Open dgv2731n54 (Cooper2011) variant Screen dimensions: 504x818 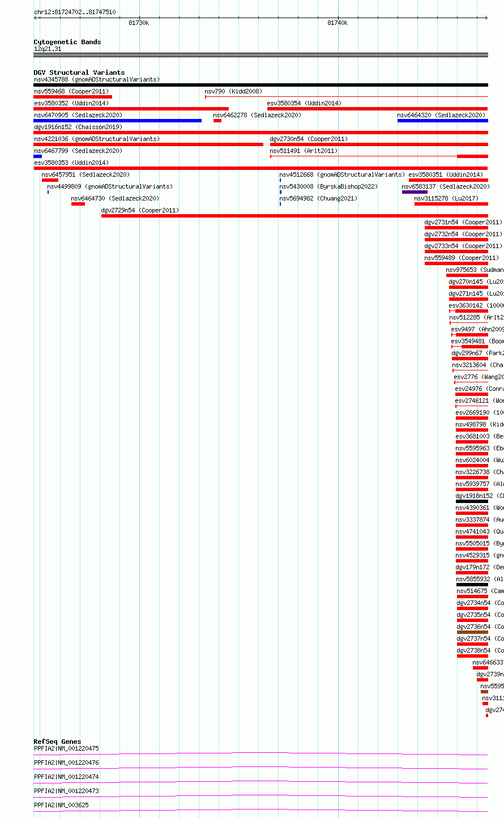coord(463,222)
